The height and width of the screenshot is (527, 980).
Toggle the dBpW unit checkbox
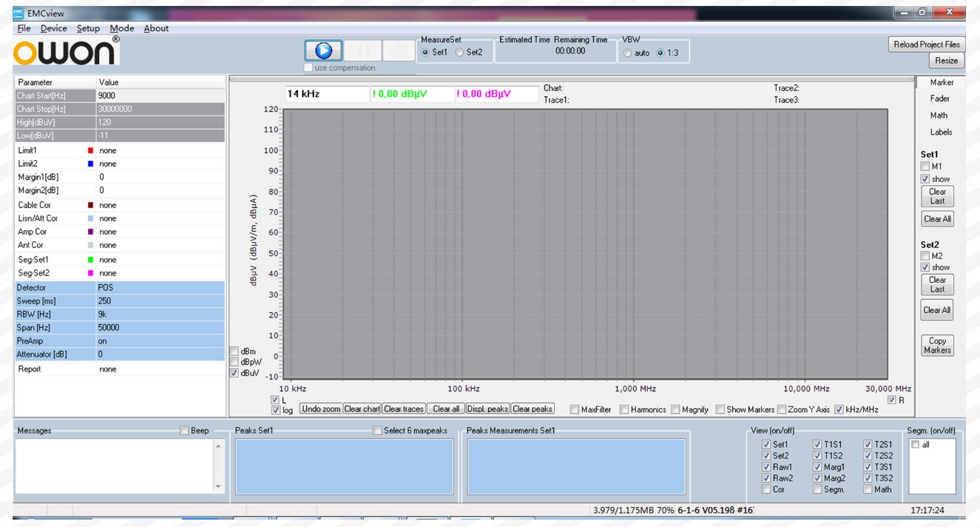234,362
